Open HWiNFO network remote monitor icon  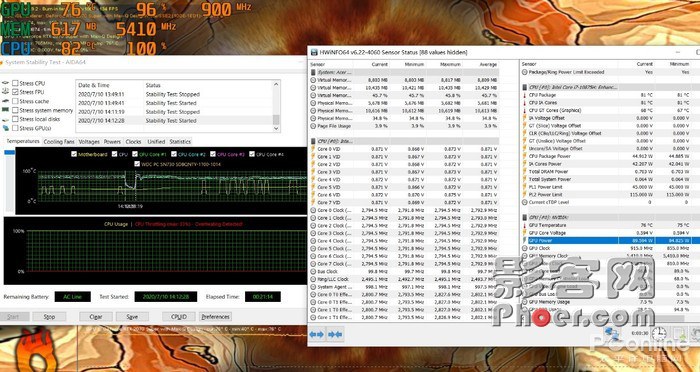pos(612,333)
